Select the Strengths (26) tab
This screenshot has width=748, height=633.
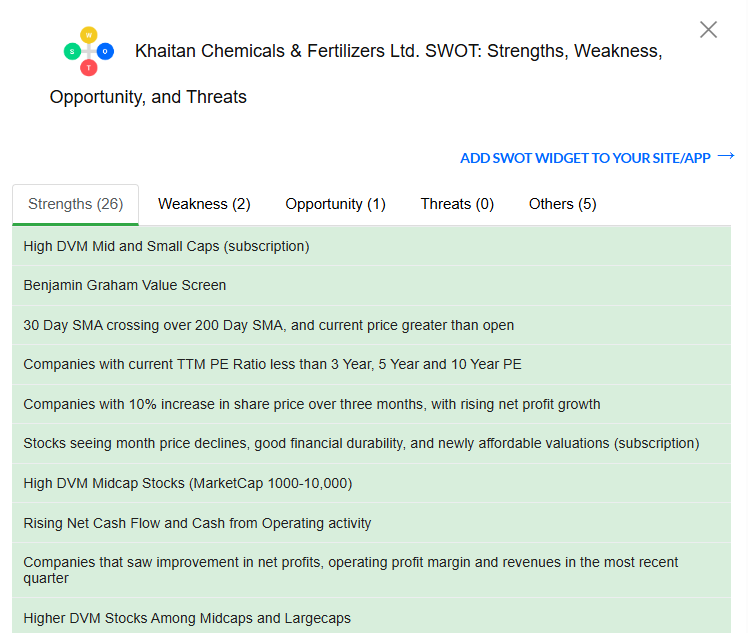[x=76, y=204]
